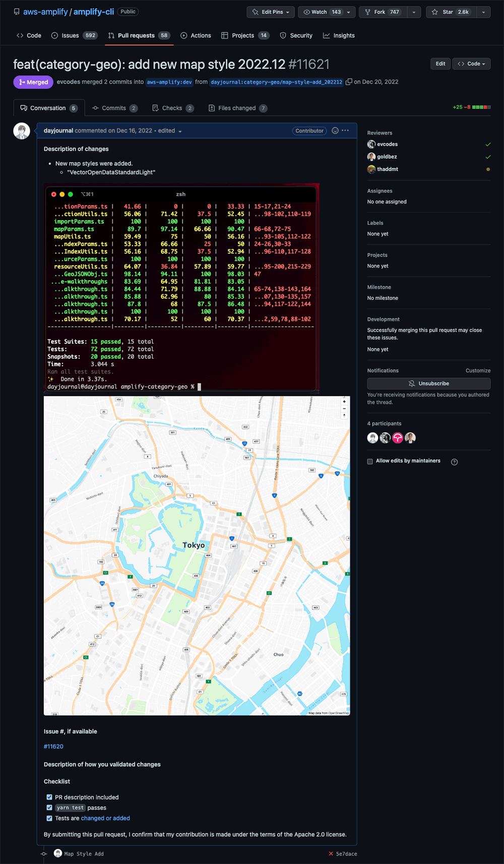Screen dimensions: 504x864
Task: Click goldbez reviewer avatar
Action: click(x=371, y=157)
